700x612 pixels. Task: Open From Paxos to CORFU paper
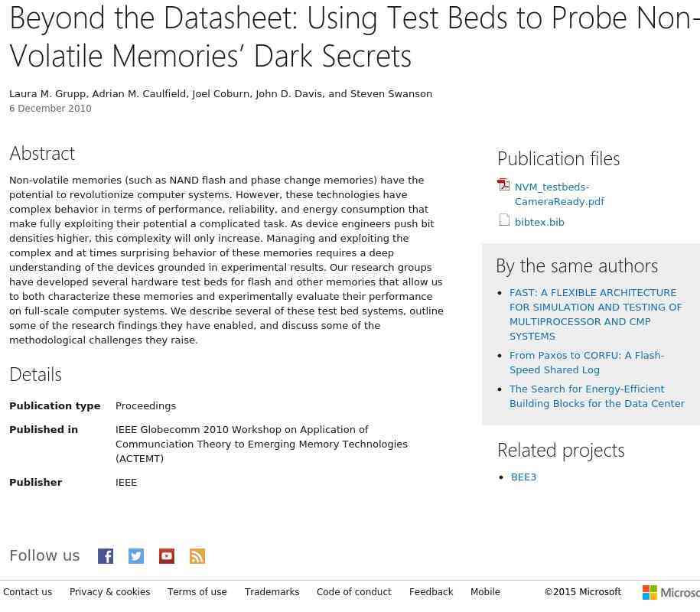point(586,363)
